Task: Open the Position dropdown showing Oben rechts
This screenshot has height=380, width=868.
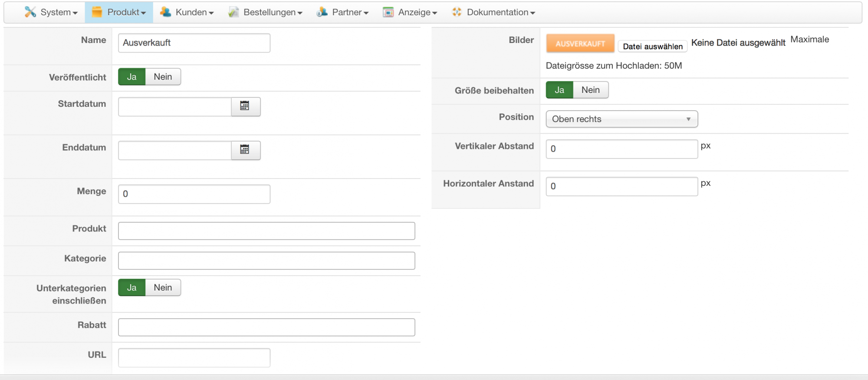Action: click(622, 119)
